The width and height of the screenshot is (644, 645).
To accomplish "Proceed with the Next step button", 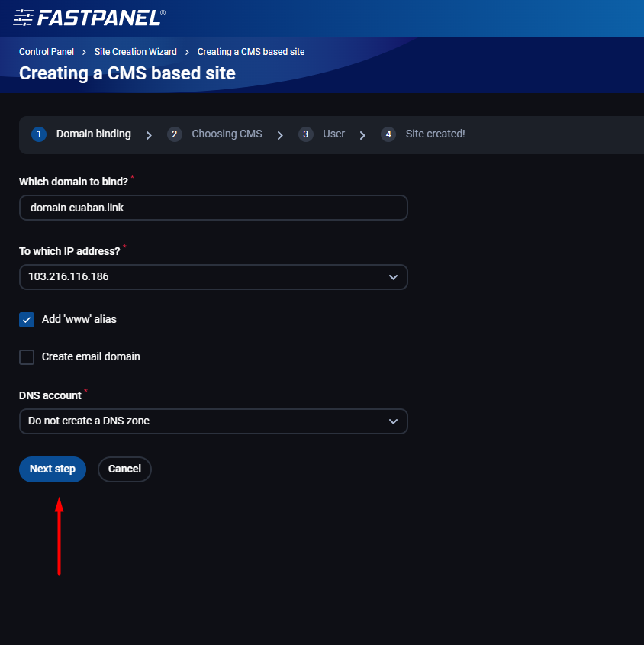I will [53, 469].
